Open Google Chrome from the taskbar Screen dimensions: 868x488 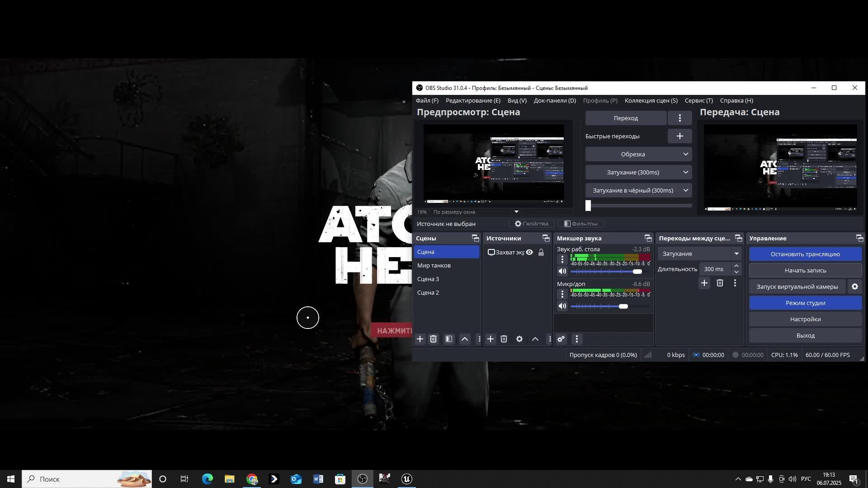[252, 479]
